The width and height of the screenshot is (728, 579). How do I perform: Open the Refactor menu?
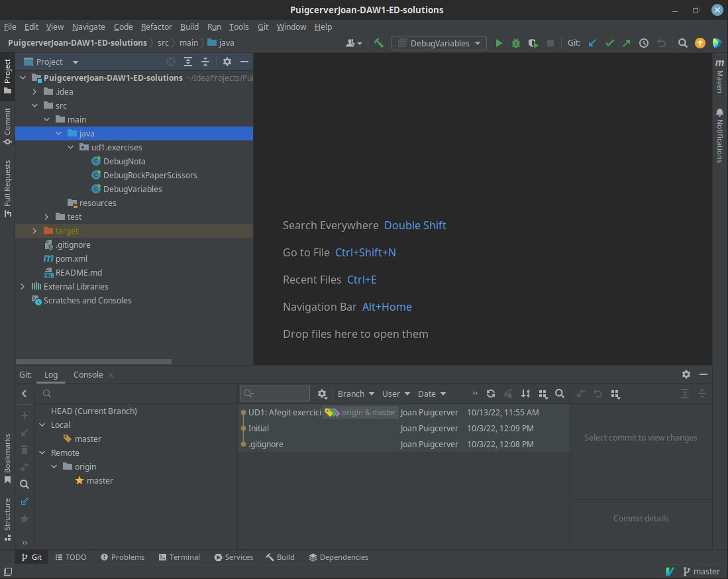tap(156, 27)
